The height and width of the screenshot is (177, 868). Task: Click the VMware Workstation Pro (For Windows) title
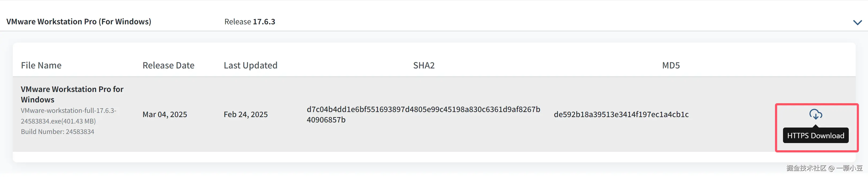79,22
